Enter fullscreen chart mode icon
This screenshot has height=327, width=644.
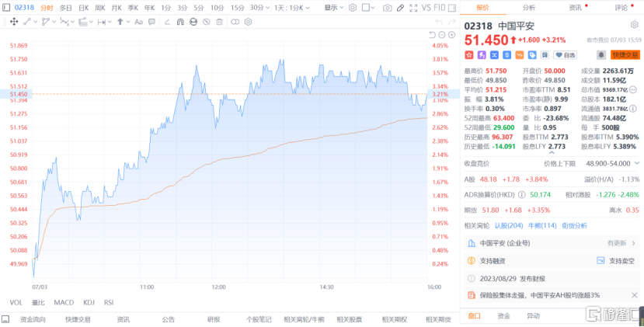coord(414,8)
